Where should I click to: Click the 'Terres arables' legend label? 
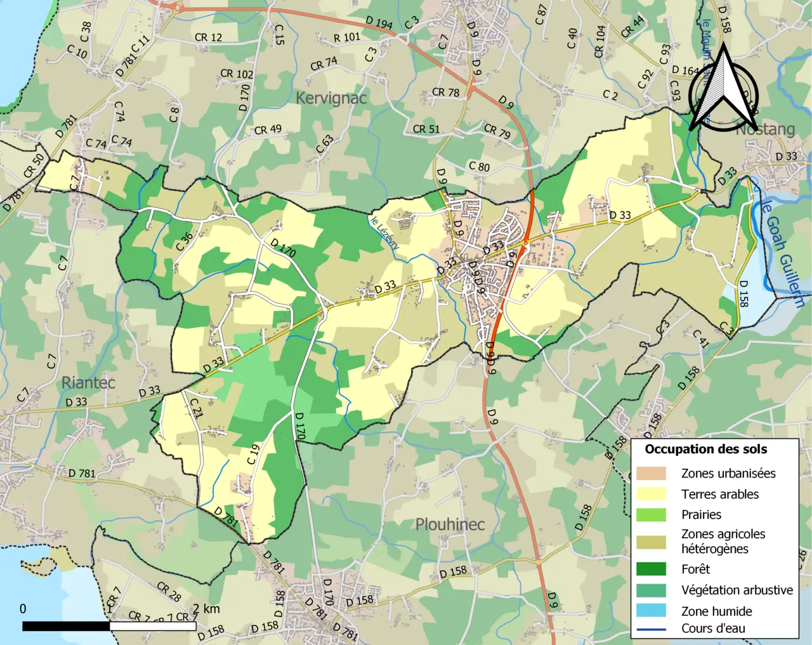tap(720, 494)
